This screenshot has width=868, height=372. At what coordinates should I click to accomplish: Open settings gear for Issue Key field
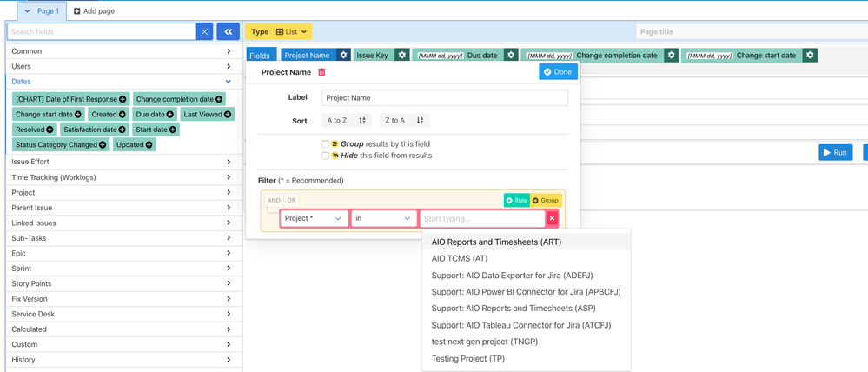click(x=402, y=56)
